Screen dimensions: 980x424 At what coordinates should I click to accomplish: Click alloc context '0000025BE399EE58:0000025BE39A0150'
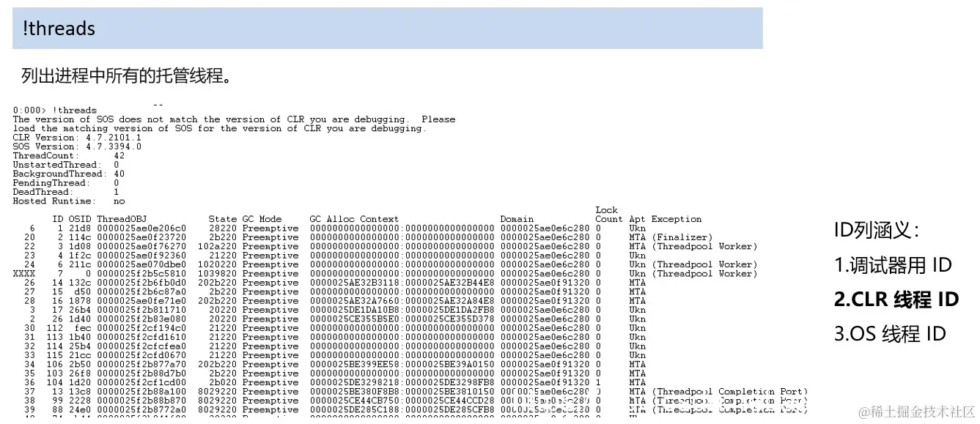point(402,364)
